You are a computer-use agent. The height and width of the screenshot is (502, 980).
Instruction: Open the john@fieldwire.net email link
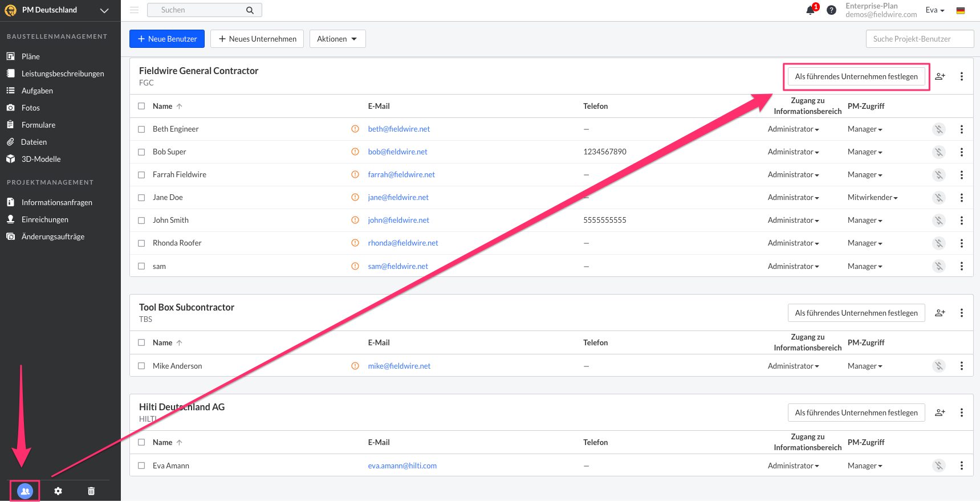[x=398, y=221]
